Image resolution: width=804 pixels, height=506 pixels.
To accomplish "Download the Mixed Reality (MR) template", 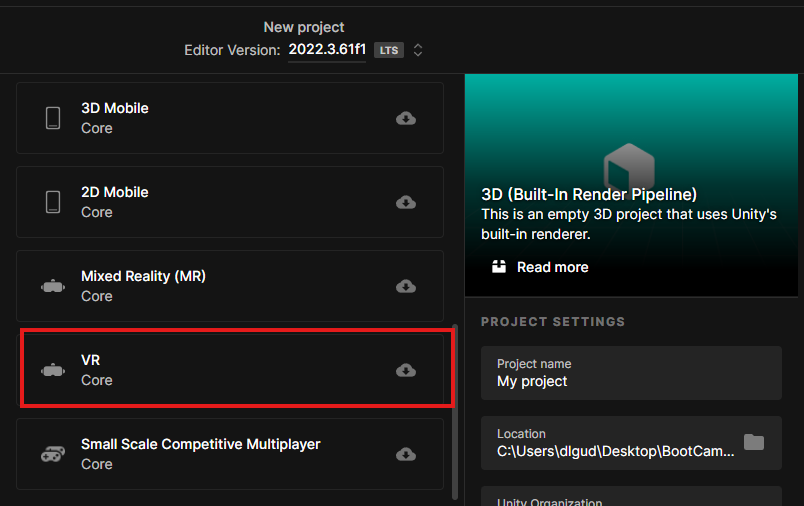I will (x=406, y=286).
